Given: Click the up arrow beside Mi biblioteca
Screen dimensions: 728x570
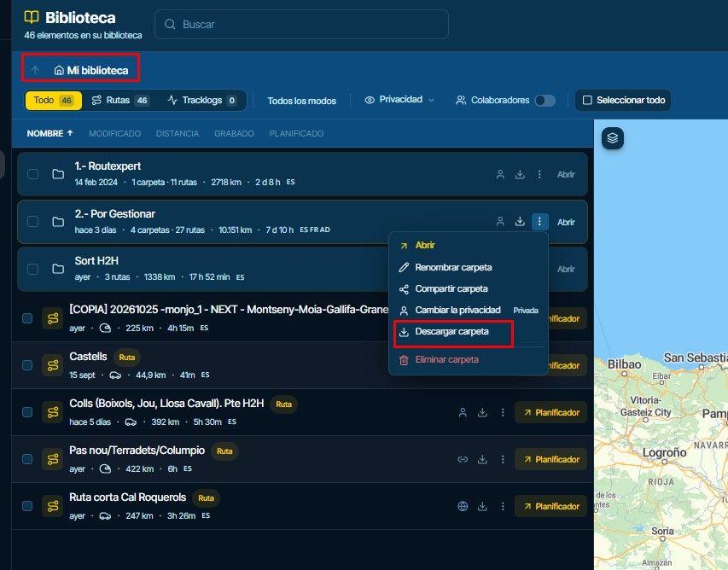Looking at the screenshot, I should tap(35, 70).
